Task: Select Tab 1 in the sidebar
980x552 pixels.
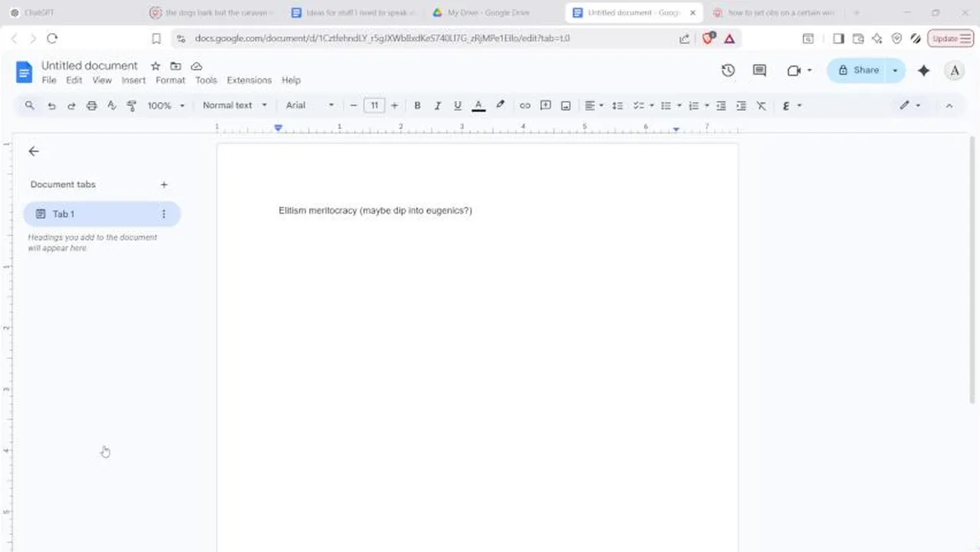Action: (x=102, y=214)
